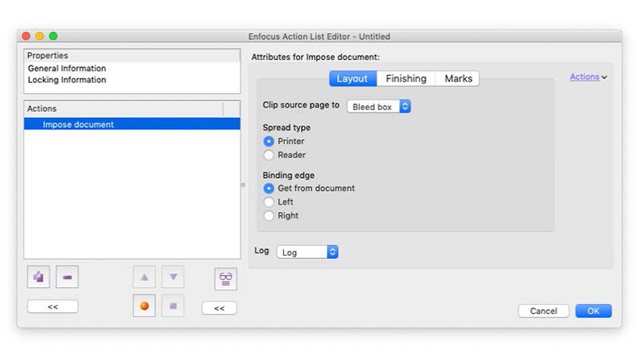The image size is (639, 364).
Task: Open the Log level dropdown
Action: click(x=307, y=252)
